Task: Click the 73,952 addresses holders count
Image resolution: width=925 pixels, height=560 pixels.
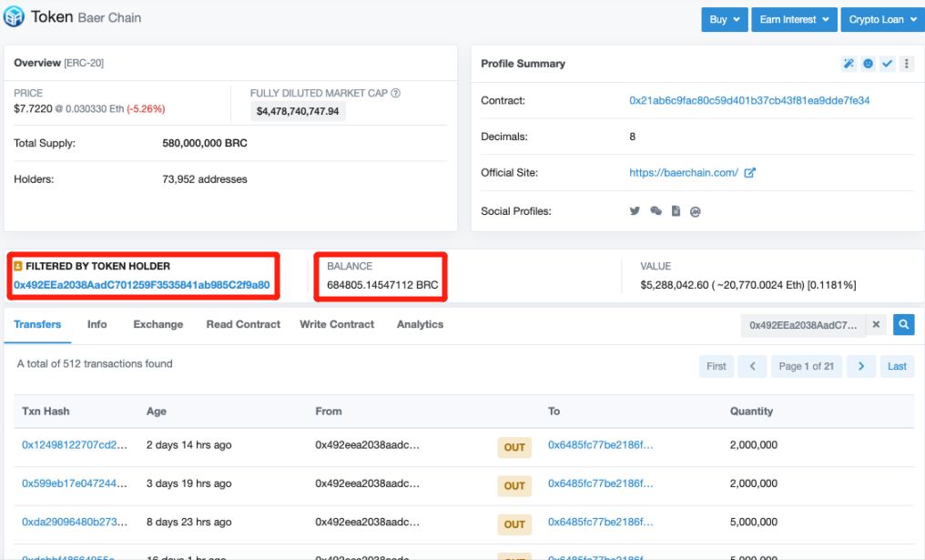Action: pyautogui.click(x=205, y=179)
